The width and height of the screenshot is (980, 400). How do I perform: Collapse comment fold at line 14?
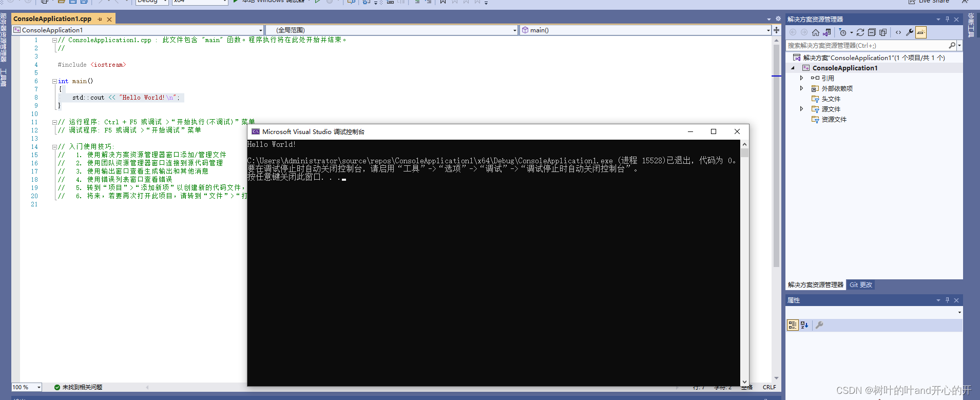pos(54,147)
